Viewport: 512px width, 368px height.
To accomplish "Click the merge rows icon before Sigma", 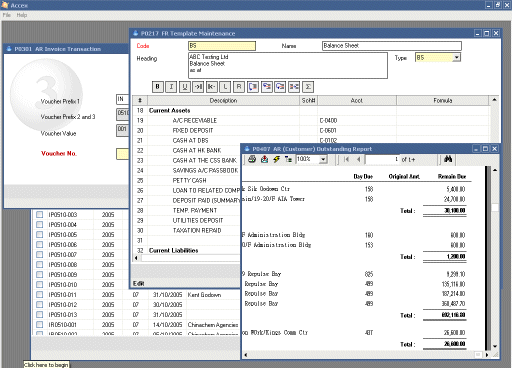I will tap(294, 87).
